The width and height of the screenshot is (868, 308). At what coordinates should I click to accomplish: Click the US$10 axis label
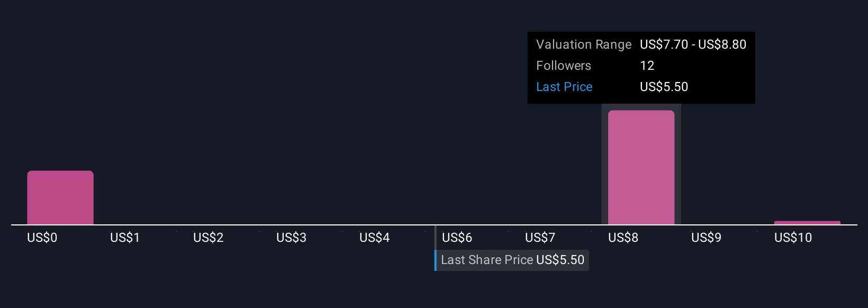793,238
